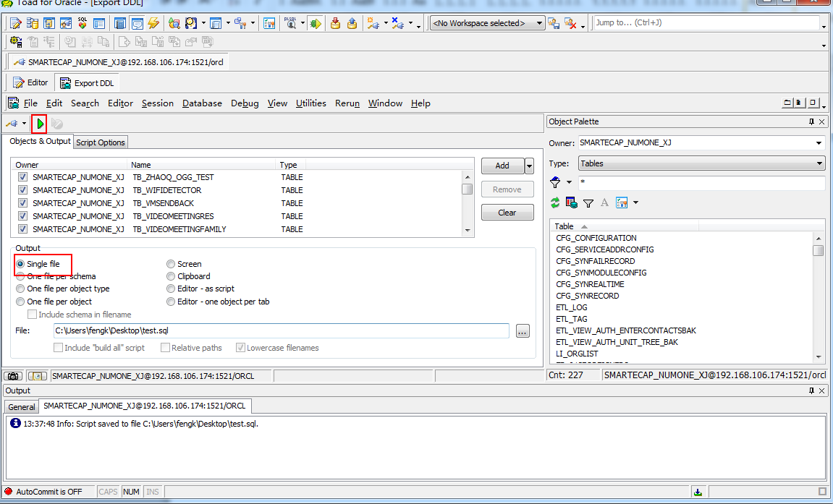Select One file per object option
This screenshot has width=833, height=504.
tap(21, 302)
